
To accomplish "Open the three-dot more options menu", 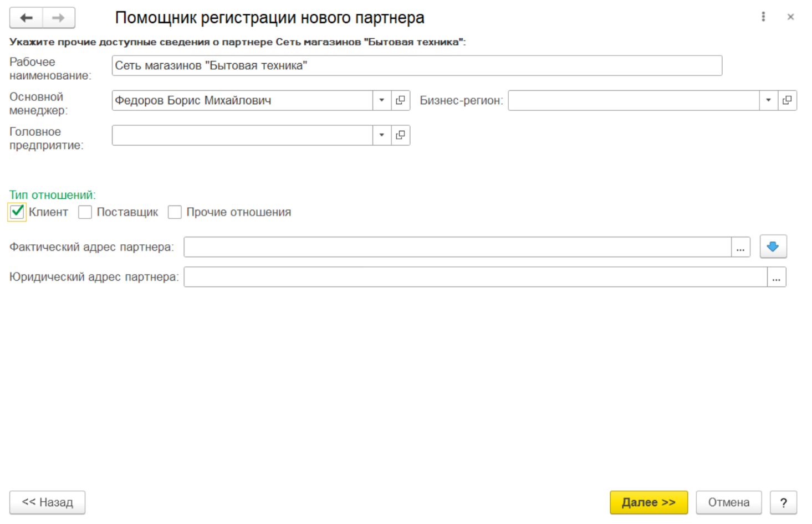I will coord(763,17).
